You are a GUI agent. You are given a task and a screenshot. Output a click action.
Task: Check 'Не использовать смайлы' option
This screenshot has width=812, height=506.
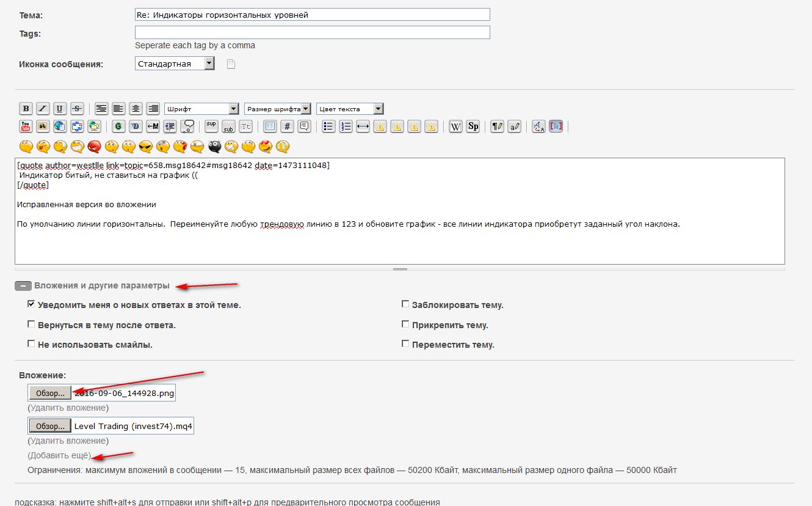[x=31, y=344]
